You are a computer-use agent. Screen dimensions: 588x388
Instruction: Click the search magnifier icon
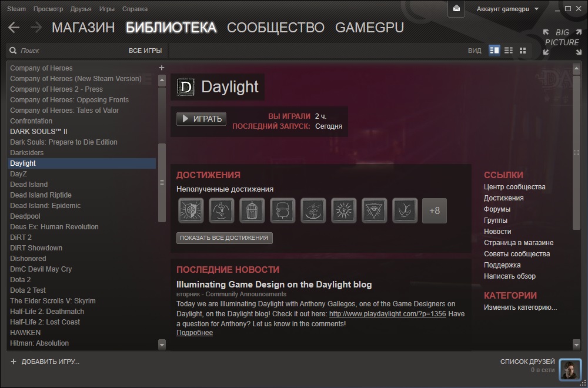click(13, 51)
